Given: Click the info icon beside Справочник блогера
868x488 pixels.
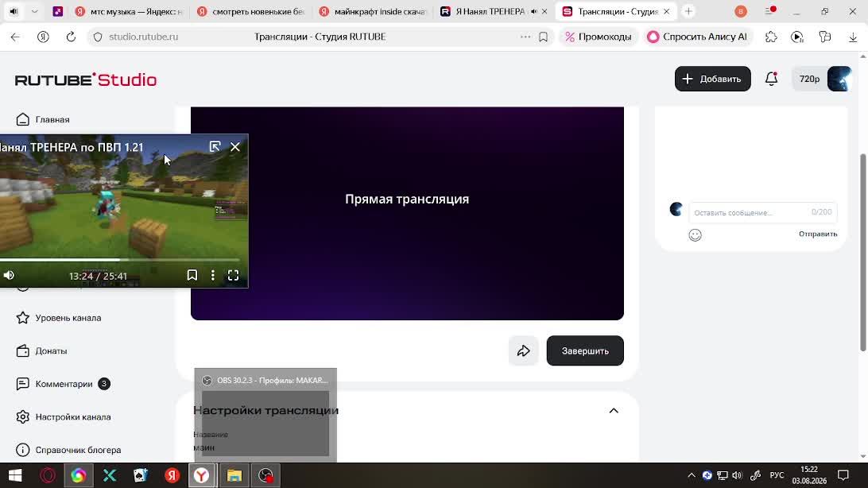Looking at the screenshot, I should click(23, 450).
